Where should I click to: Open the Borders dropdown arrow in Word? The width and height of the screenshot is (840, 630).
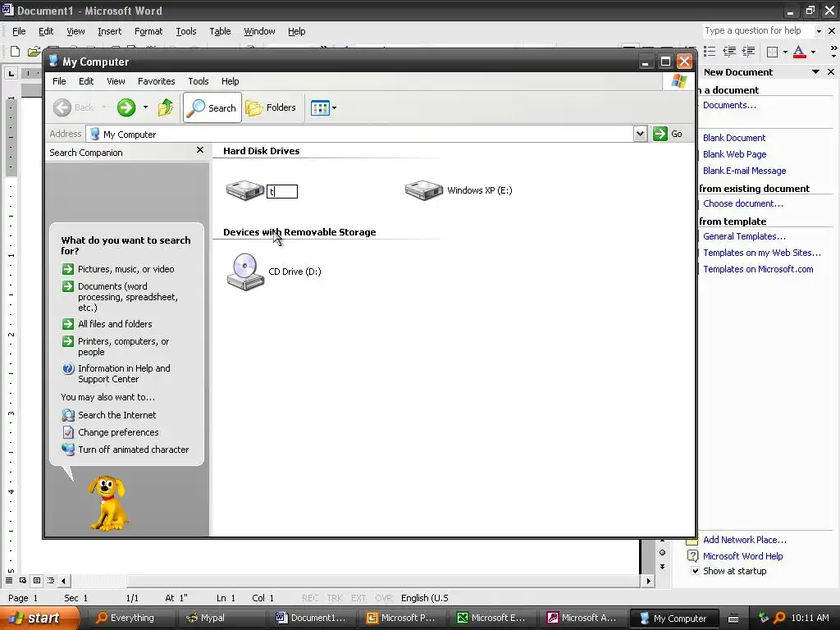tap(785, 52)
